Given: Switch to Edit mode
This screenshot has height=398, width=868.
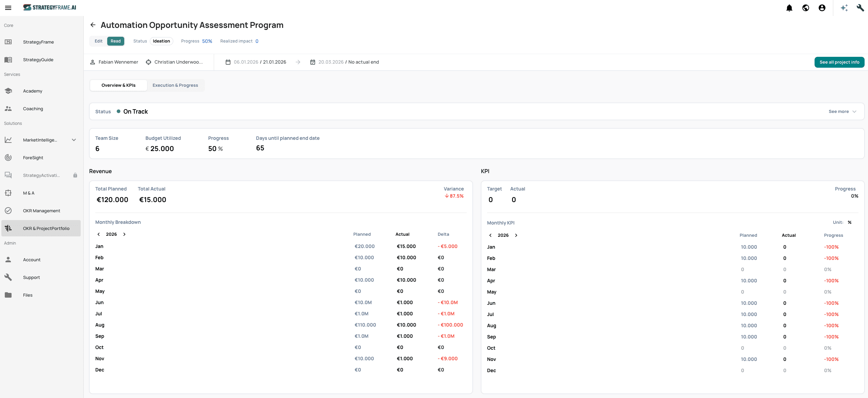Looking at the screenshot, I should pos(98,41).
